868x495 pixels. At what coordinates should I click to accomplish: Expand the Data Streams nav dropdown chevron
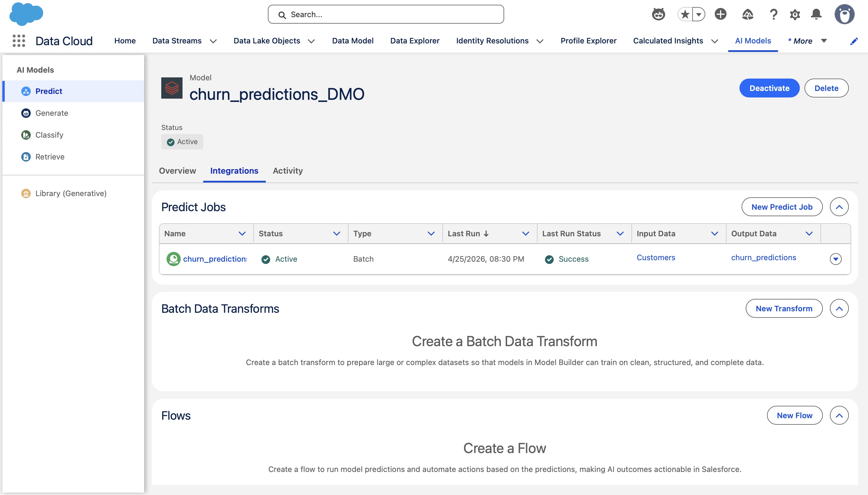pos(213,41)
